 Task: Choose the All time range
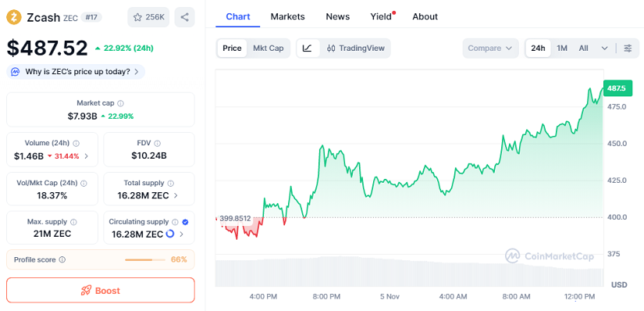point(584,48)
